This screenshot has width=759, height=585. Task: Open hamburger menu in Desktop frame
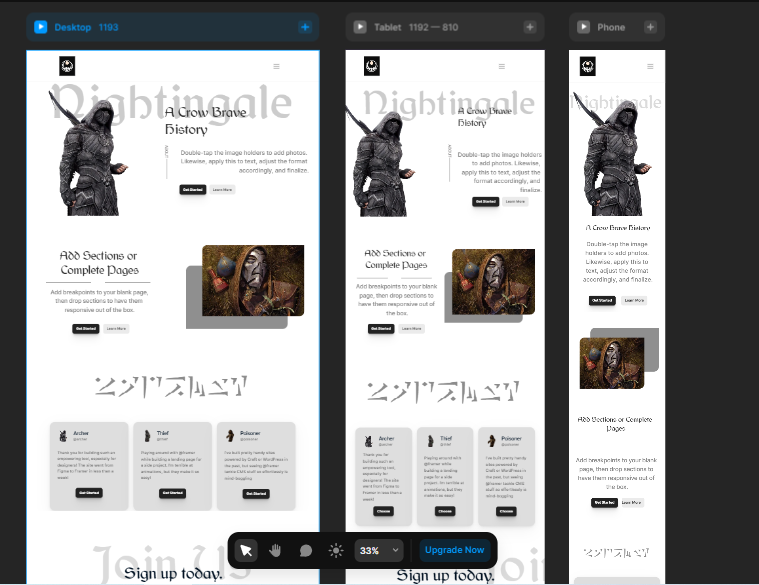click(x=276, y=66)
